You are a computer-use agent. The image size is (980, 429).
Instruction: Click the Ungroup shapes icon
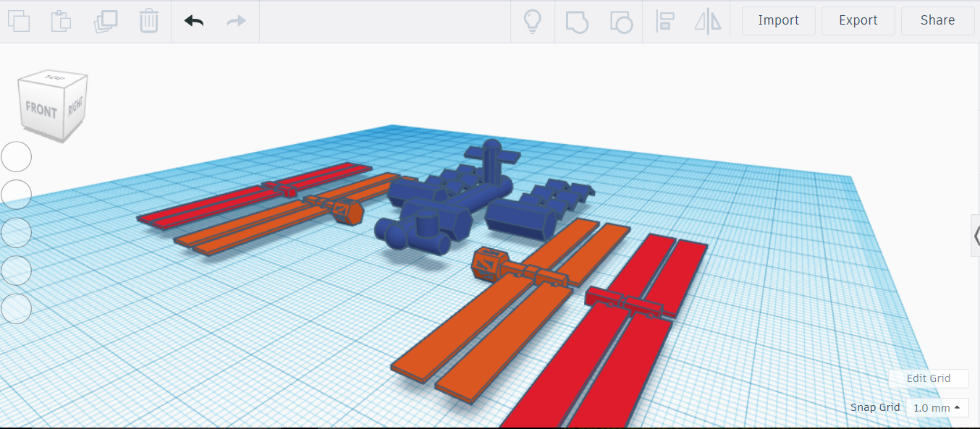pyautogui.click(x=621, y=21)
